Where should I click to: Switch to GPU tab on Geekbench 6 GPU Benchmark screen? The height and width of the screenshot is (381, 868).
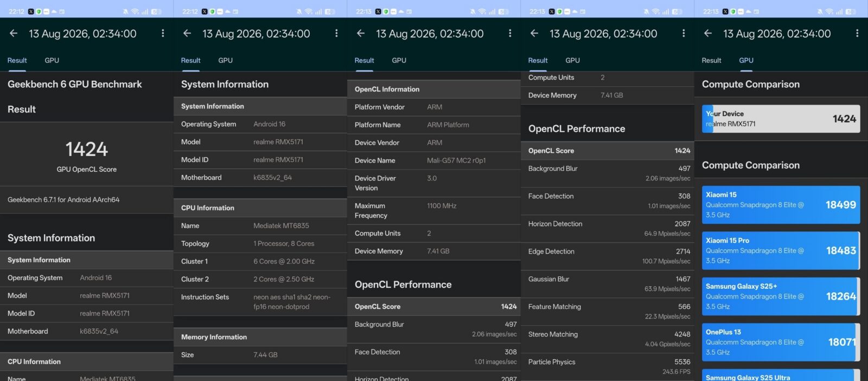tap(52, 60)
